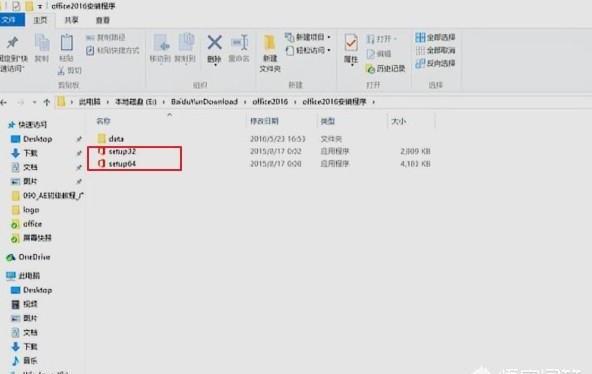Click the quick toolbar customize dropdown arrow

coord(40,6)
